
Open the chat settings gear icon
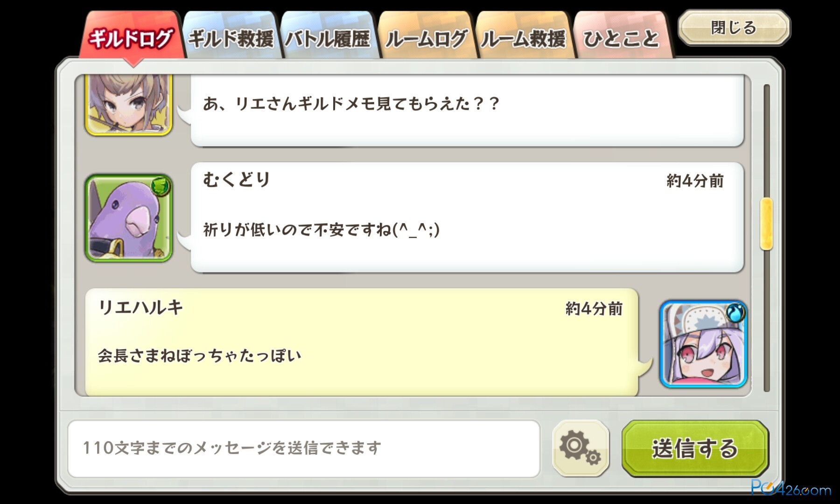click(581, 448)
